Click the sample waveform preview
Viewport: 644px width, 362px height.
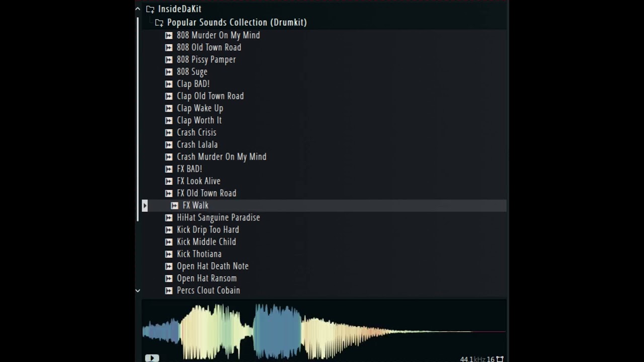point(324,330)
